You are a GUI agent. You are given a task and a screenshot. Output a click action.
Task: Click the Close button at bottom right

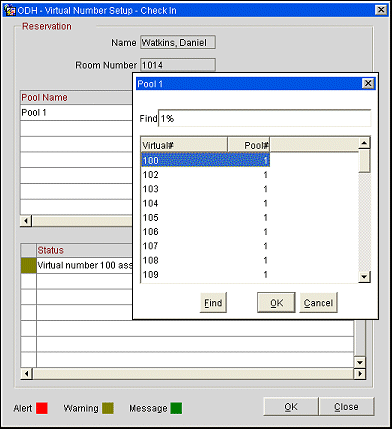346,407
